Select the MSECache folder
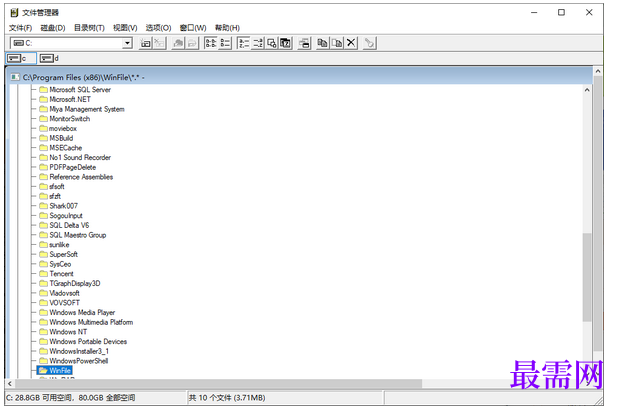Screen dimensions: 622x406 (x=65, y=148)
